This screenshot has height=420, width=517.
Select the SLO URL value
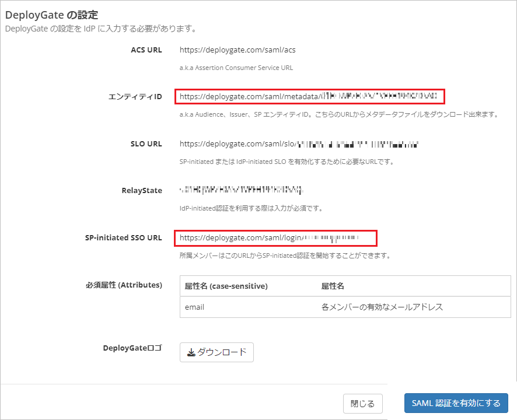click(299, 143)
